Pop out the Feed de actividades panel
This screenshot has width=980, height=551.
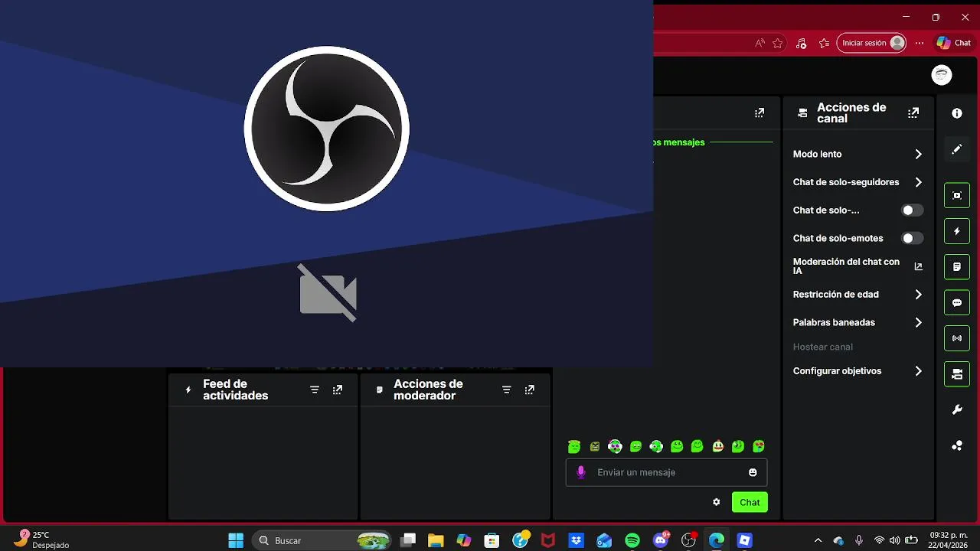(338, 390)
